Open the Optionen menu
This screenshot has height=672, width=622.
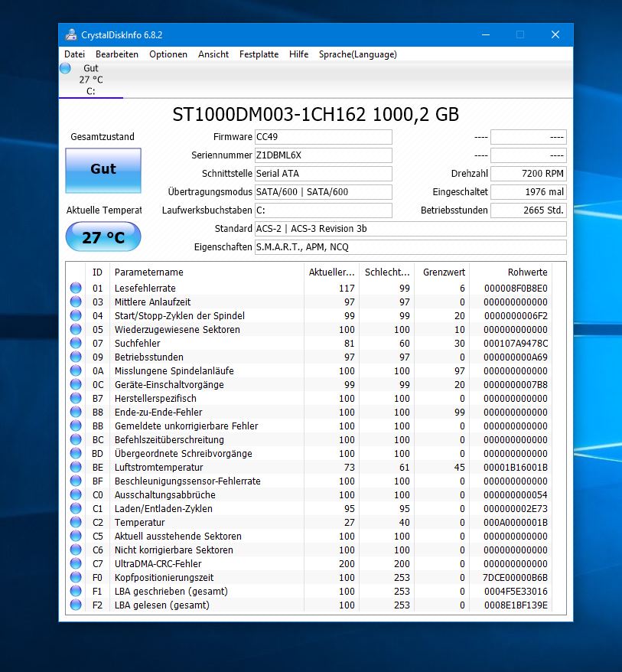pyautogui.click(x=168, y=54)
